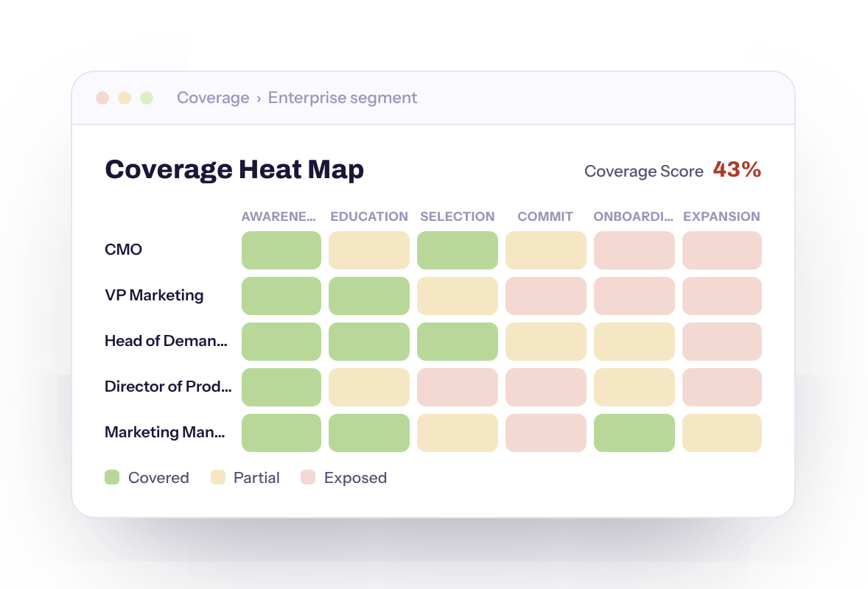868x589 pixels.
Task: Select the Commit column header
Action: click(545, 216)
